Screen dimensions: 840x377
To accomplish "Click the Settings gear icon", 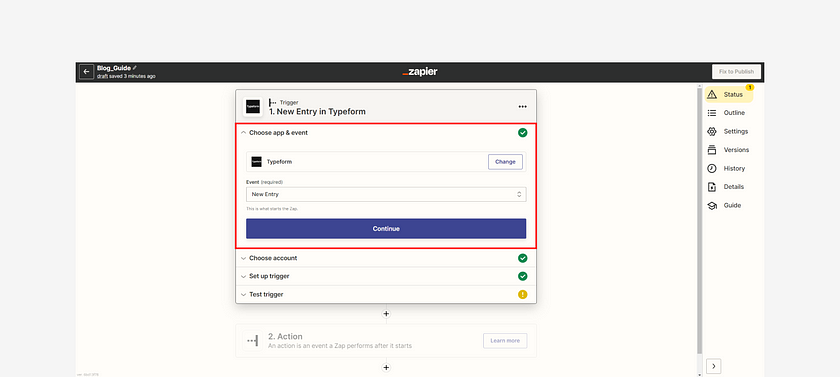I will pyautogui.click(x=712, y=131).
